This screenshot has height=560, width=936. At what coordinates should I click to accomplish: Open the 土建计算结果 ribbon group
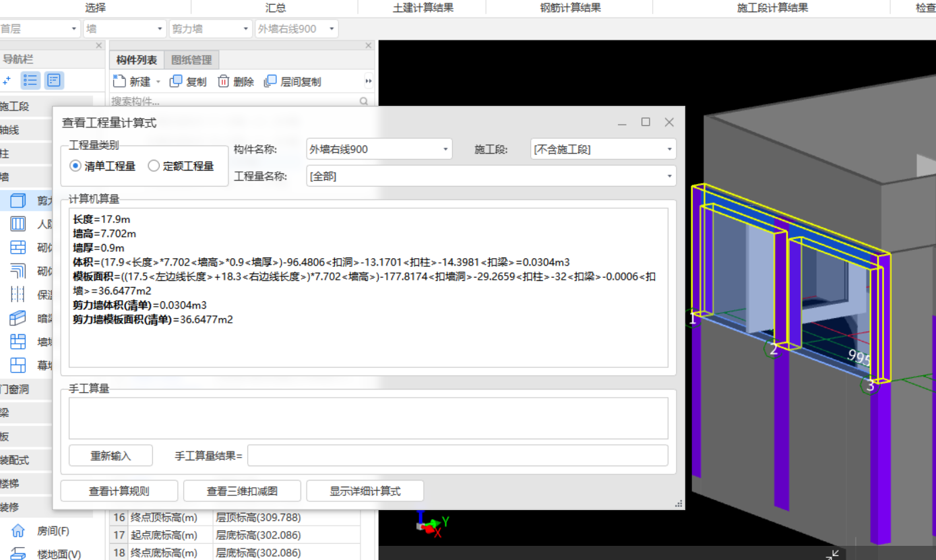pyautogui.click(x=423, y=8)
